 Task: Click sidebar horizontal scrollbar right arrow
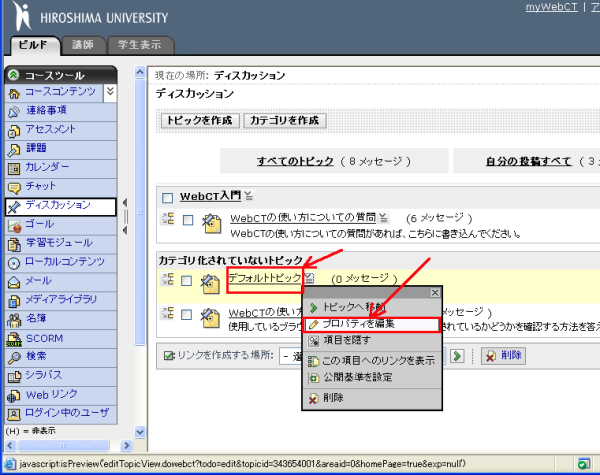pyautogui.click(x=126, y=446)
